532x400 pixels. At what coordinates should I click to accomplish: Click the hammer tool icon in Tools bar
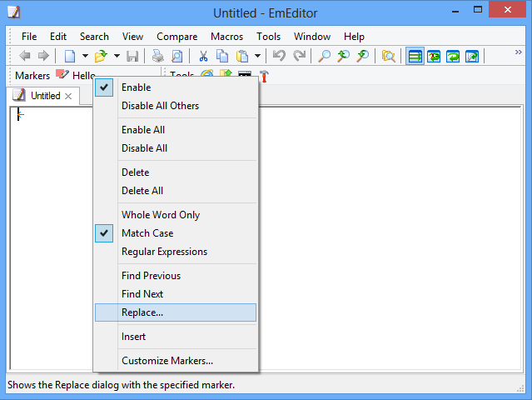(264, 75)
